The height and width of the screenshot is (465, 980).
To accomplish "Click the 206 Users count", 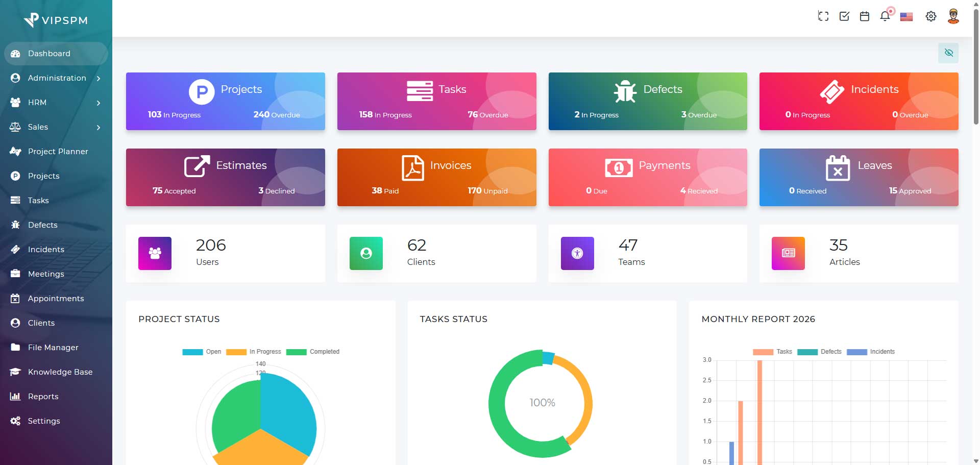I will point(211,246).
